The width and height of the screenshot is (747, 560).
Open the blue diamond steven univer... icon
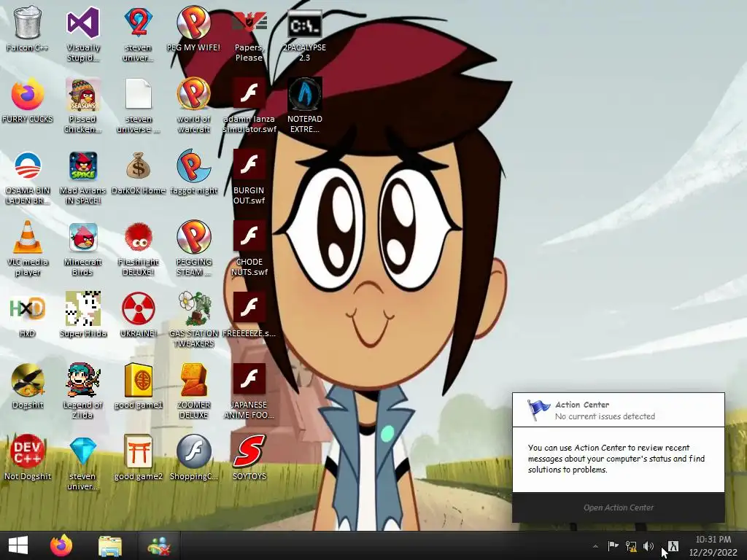[x=83, y=451]
